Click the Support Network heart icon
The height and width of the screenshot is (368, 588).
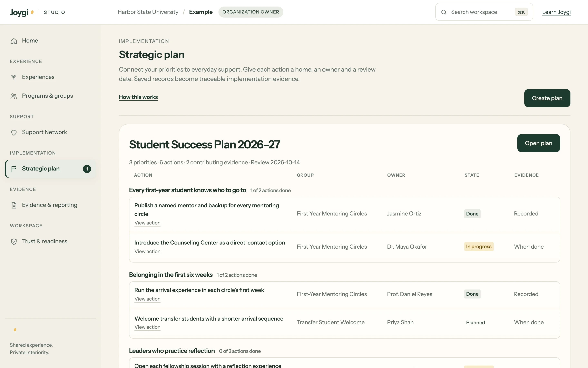pyautogui.click(x=14, y=133)
